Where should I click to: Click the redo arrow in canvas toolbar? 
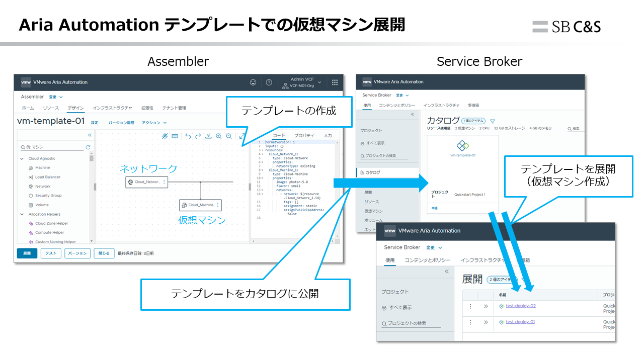pos(198,136)
